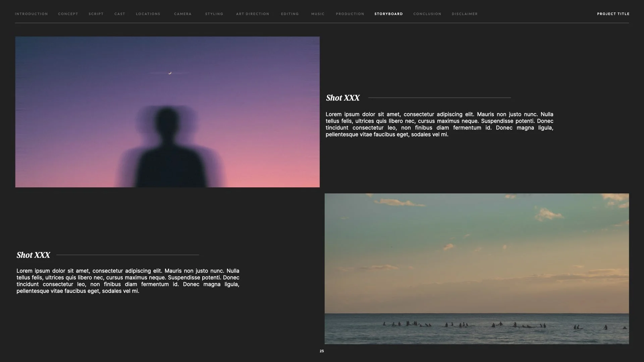The width and height of the screenshot is (644, 362).
Task: Open the Production section
Action: pos(350,14)
